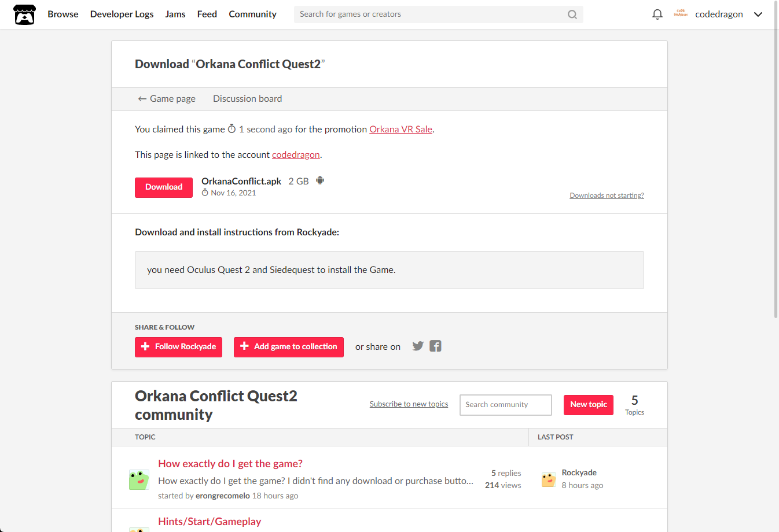The image size is (779, 532).
Task: Click the install instructions text box
Action: tap(390, 270)
